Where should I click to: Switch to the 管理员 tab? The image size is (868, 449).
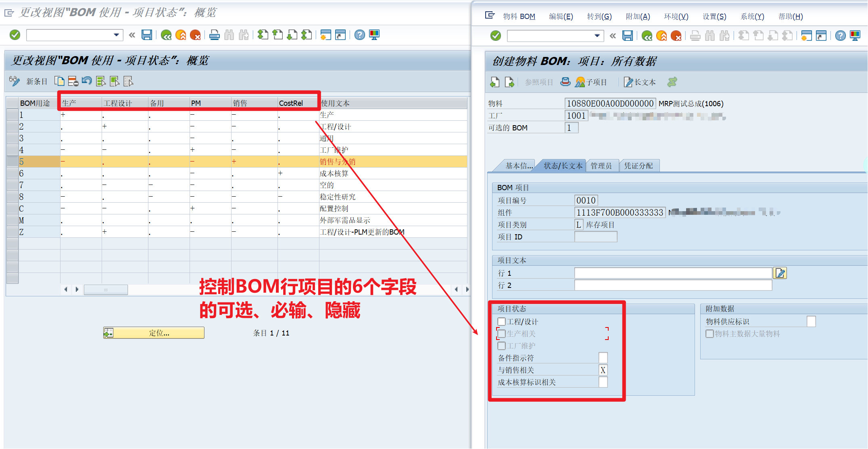pos(602,166)
